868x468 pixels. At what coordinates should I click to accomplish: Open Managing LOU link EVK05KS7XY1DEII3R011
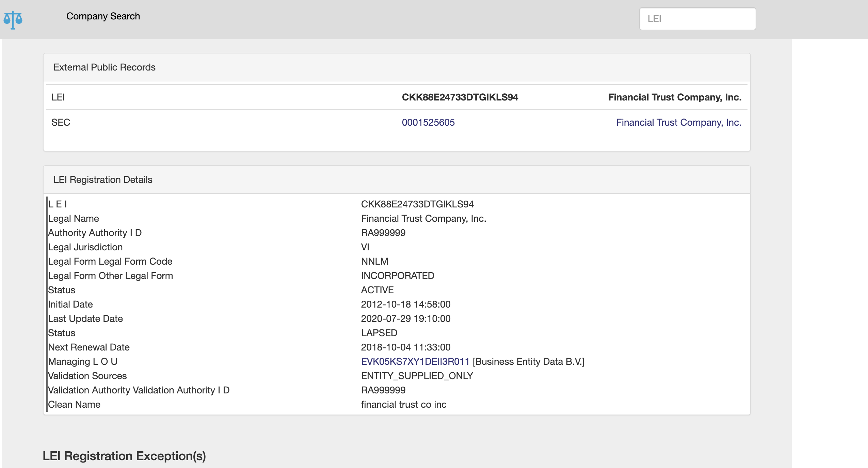415,361
